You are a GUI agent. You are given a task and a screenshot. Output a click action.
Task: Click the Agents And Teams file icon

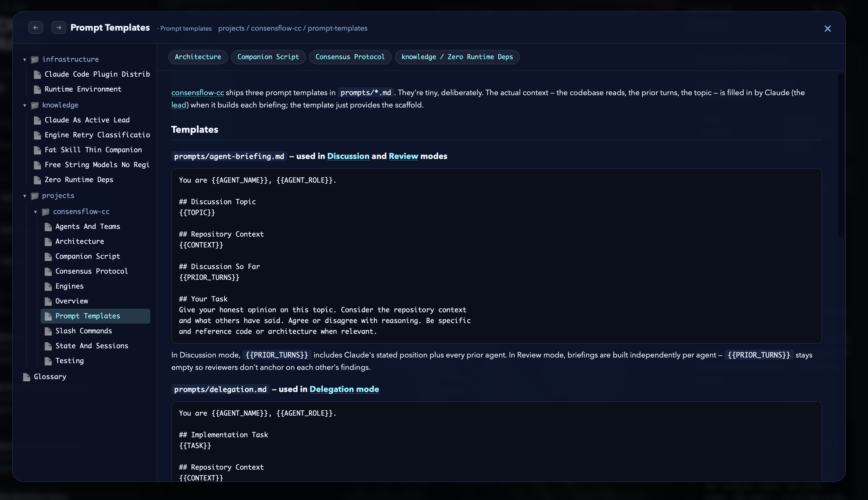click(x=48, y=227)
